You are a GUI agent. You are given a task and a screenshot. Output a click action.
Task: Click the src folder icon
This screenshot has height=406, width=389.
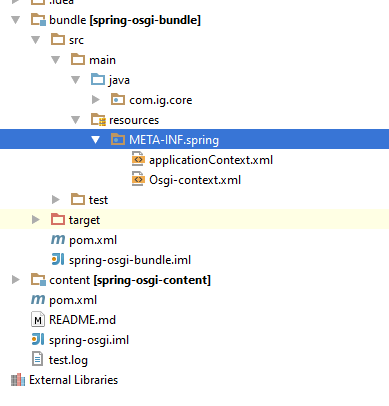[58, 39]
